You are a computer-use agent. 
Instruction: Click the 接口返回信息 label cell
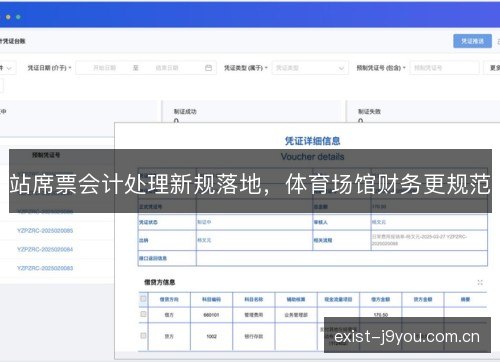point(167,258)
